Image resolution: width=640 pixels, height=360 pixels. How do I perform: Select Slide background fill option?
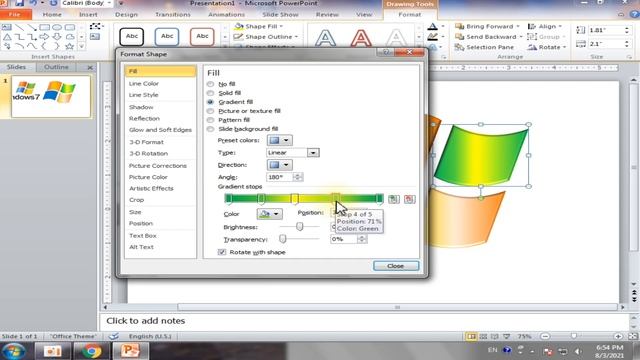210,129
